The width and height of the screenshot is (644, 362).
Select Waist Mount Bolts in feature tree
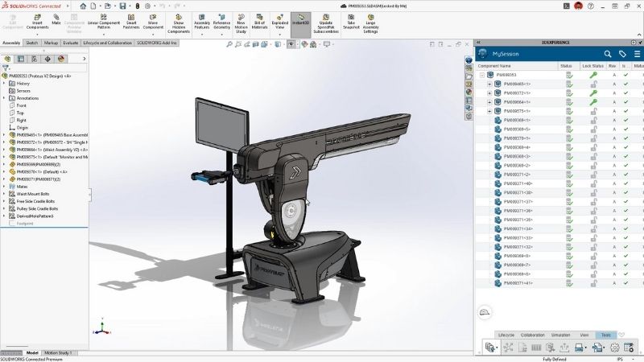(34, 193)
